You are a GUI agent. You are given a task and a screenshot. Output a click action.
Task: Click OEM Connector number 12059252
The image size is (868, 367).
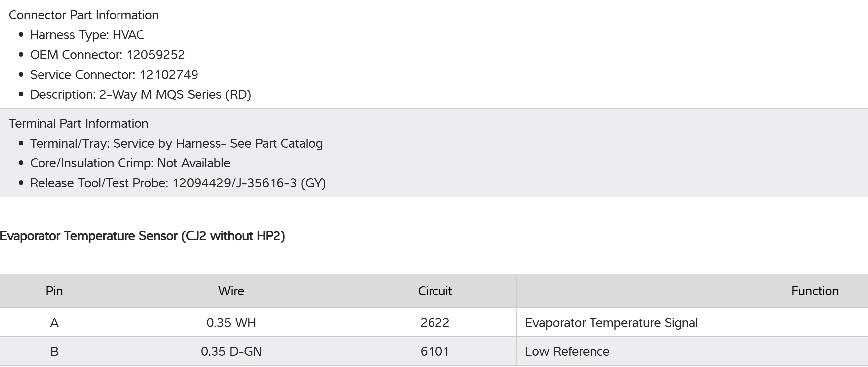click(156, 55)
